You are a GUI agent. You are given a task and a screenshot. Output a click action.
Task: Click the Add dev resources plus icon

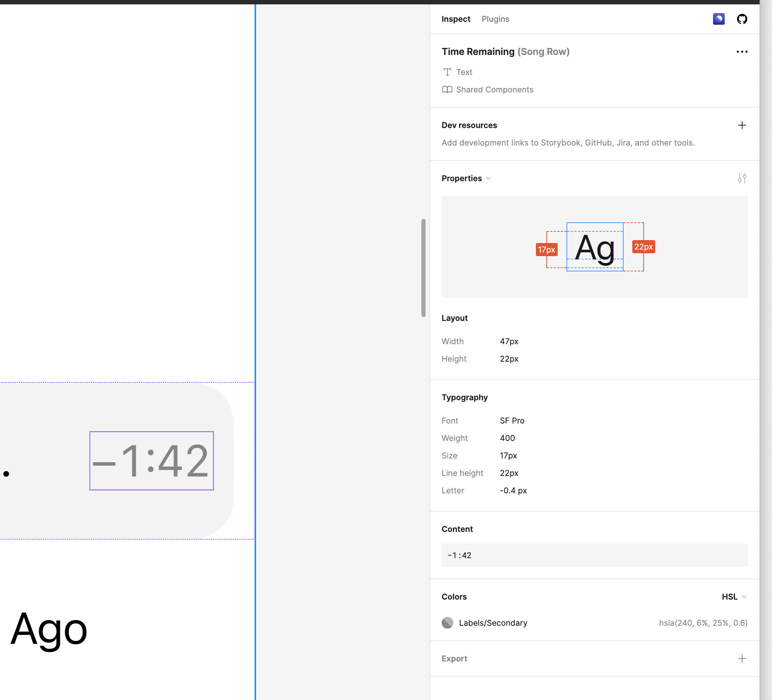743,125
